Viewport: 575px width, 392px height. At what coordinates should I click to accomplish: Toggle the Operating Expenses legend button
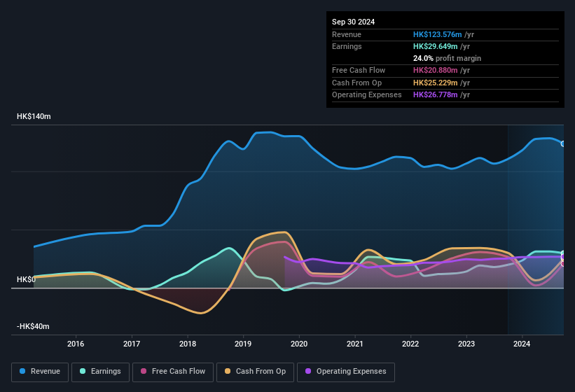[346, 372]
